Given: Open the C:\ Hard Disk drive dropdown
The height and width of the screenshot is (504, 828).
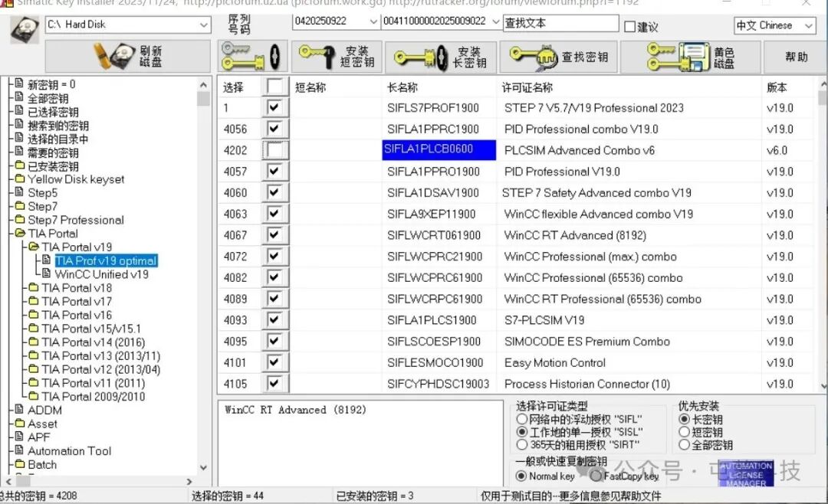Looking at the screenshot, I should [x=203, y=25].
